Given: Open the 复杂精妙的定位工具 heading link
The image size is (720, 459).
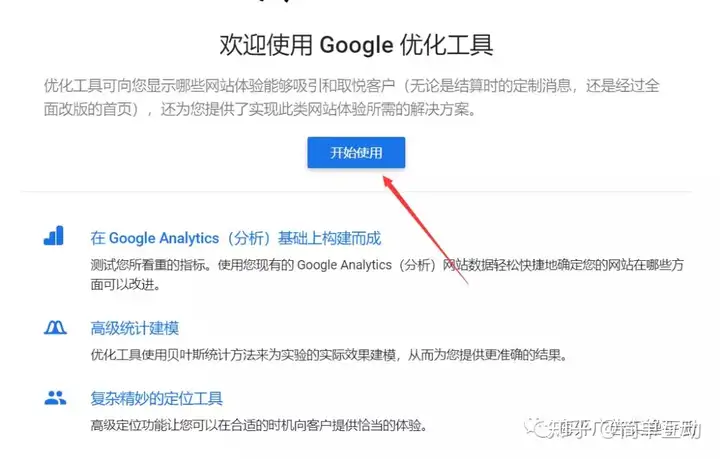Looking at the screenshot, I should pyautogui.click(x=157, y=398).
